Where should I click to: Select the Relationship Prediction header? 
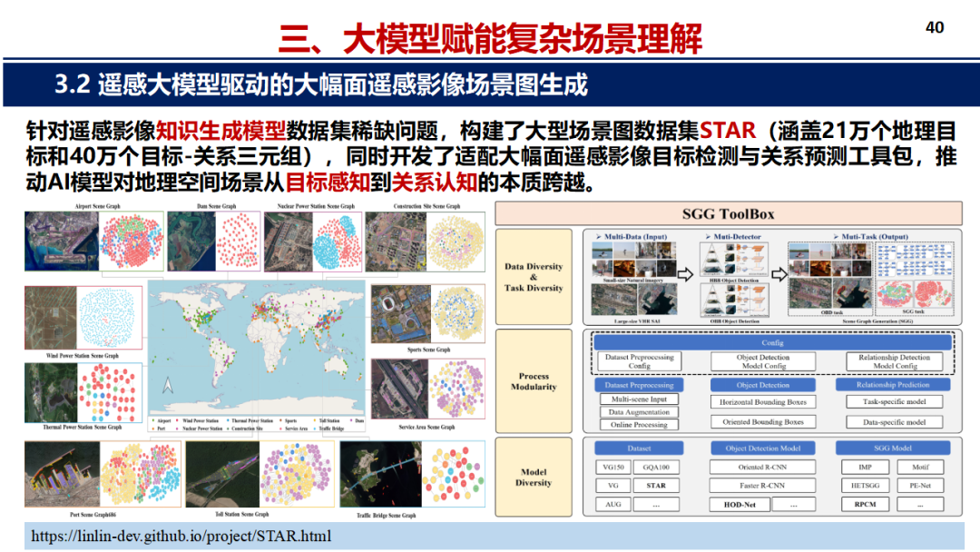point(893,385)
